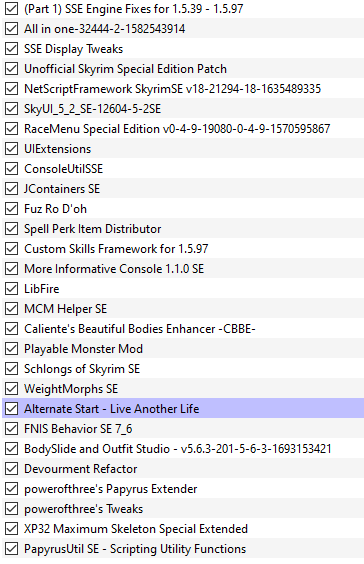Toggle the Devourment Refactor checkbox
The width and height of the screenshot is (364, 564).
click(x=12, y=469)
